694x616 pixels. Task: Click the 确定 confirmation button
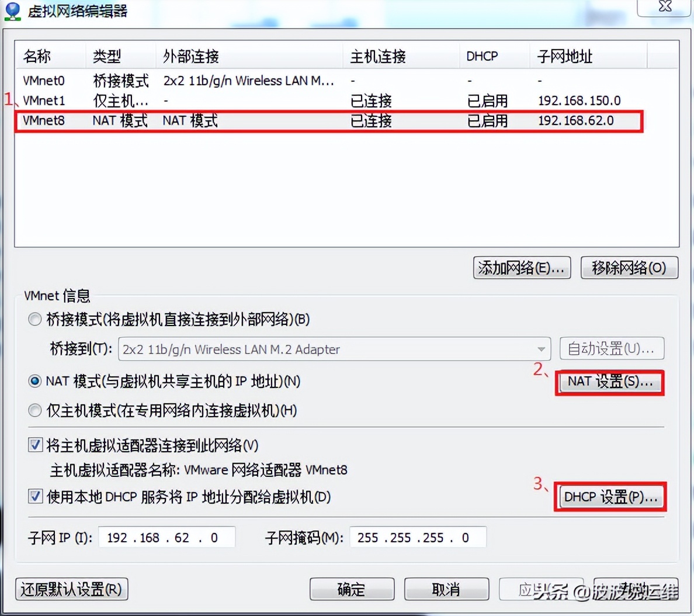[352, 589]
